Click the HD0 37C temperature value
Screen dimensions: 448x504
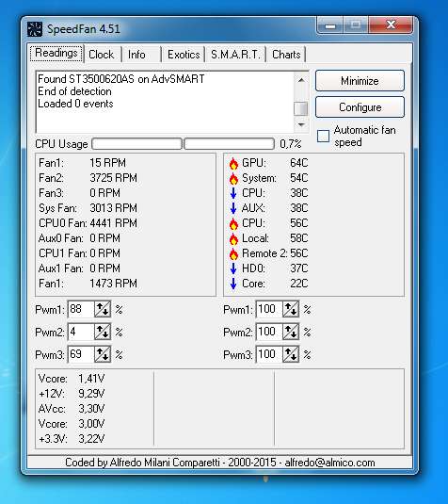click(x=298, y=268)
